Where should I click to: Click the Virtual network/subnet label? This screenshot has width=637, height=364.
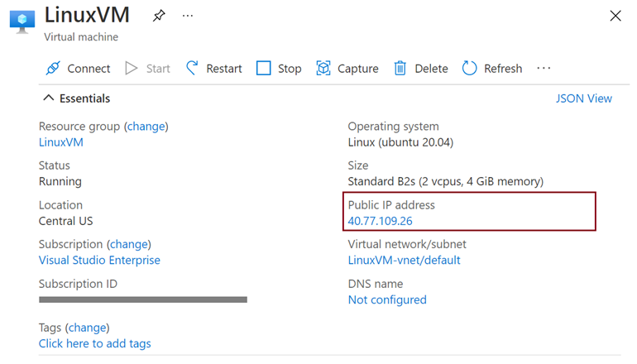[x=407, y=244]
